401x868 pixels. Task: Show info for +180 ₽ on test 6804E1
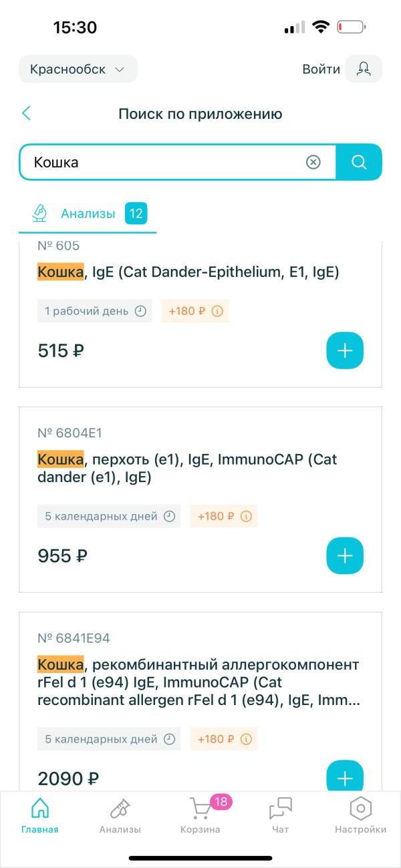246,516
